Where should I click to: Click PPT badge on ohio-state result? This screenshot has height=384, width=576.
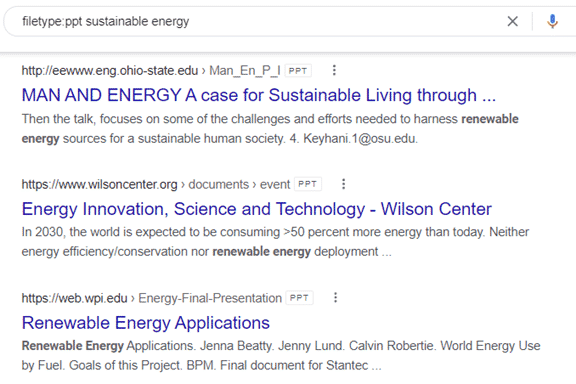298,71
